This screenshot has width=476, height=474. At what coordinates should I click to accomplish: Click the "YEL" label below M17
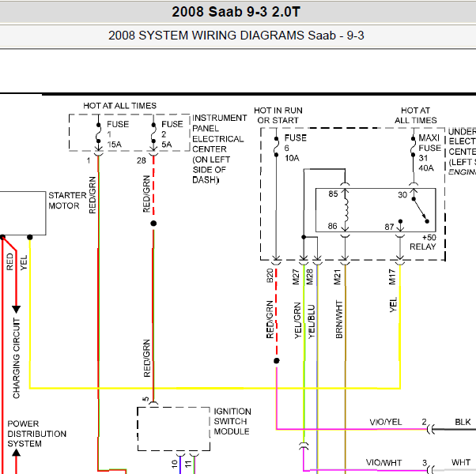[x=393, y=305]
